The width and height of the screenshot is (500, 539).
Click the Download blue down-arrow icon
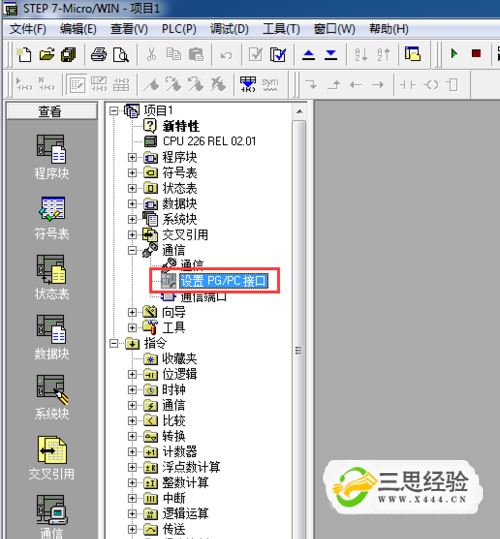click(331, 54)
